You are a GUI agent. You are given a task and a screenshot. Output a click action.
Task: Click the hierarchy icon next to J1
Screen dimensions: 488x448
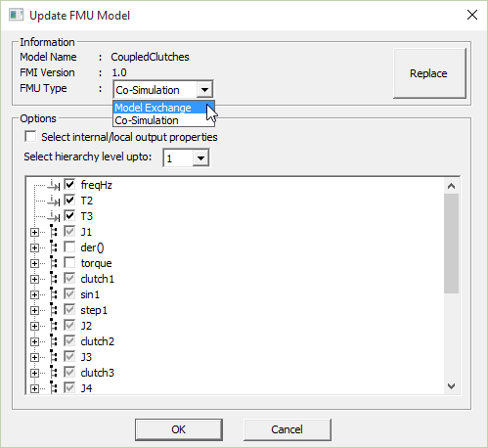click(54, 232)
